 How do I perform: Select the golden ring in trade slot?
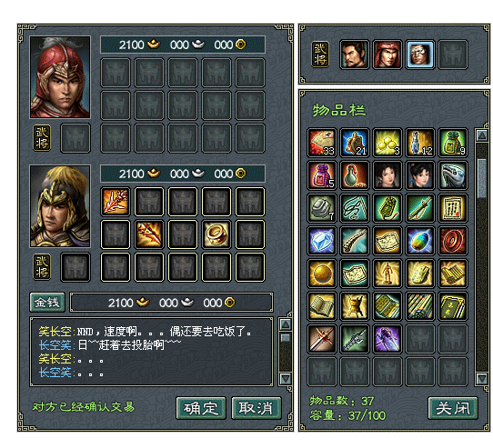click(216, 234)
